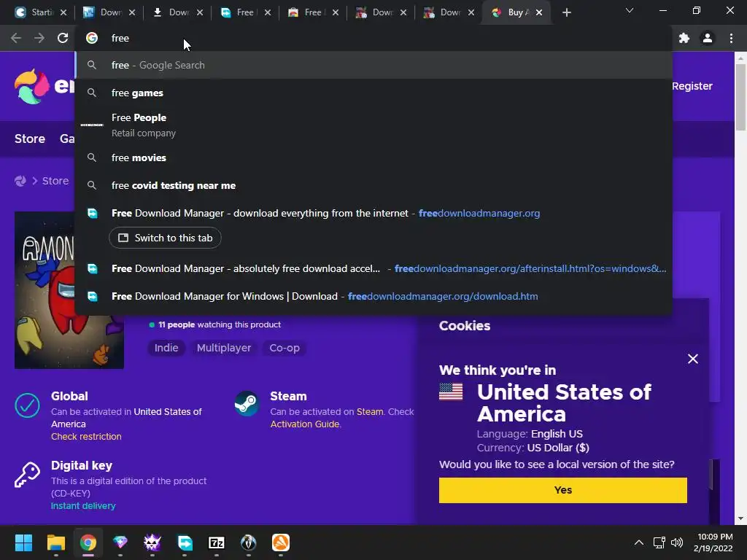This screenshot has width=747, height=560.
Task: Click the purple monster taskbar icon
Action: (152, 542)
